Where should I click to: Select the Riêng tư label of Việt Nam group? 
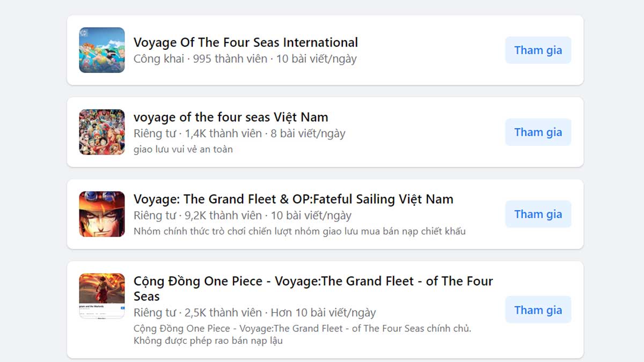click(156, 134)
